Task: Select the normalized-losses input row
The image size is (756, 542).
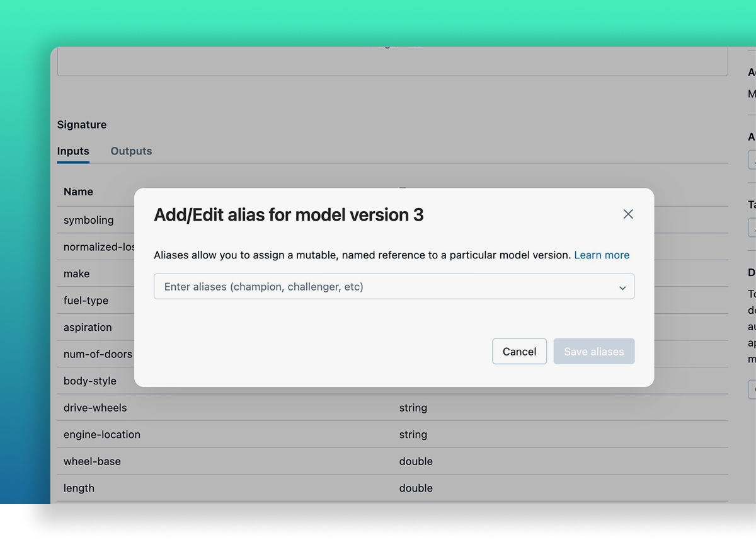Action: (94, 246)
